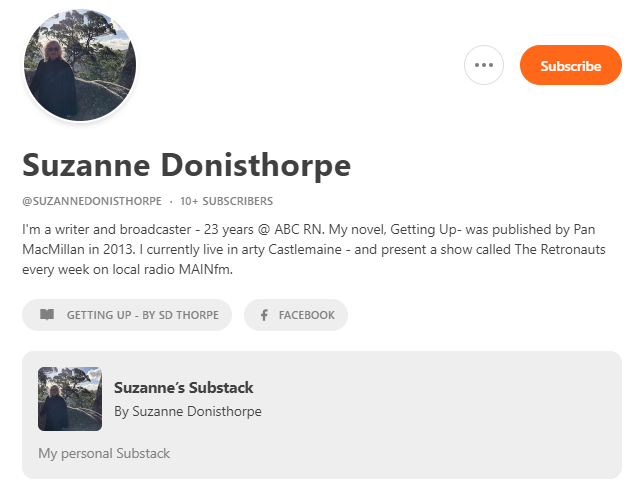
Task: Click 'writer and broadcaster' in the bio
Action: point(115,229)
